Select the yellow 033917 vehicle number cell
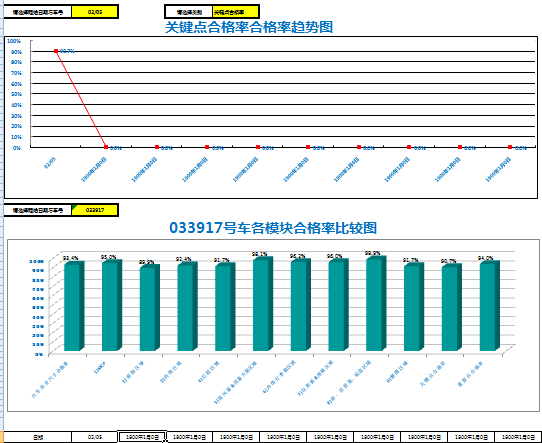Viewport: 542px width, 443px height. click(x=95, y=210)
